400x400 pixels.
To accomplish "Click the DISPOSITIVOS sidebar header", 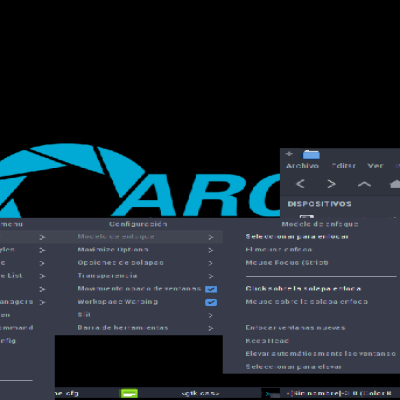I will 319,204.
